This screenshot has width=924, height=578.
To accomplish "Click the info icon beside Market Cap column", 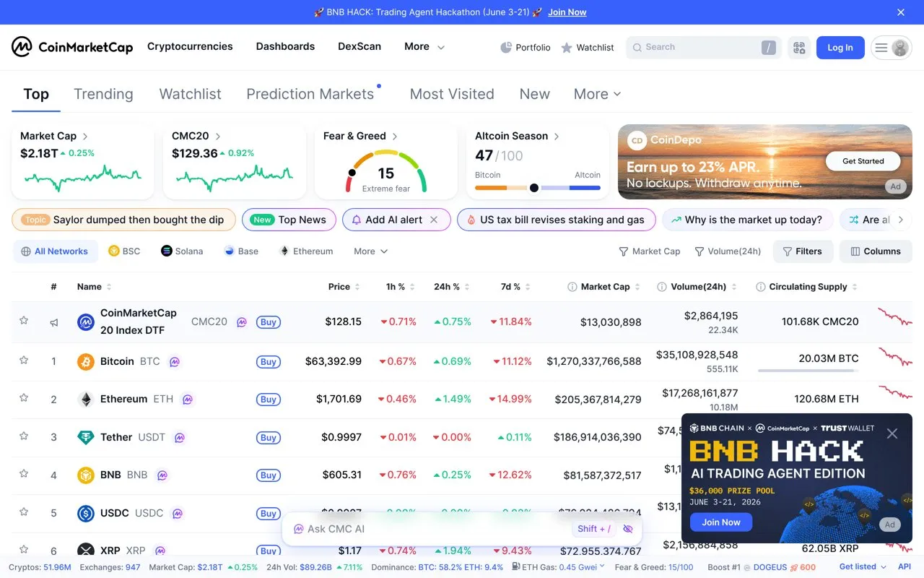I will tap(572, 287).
